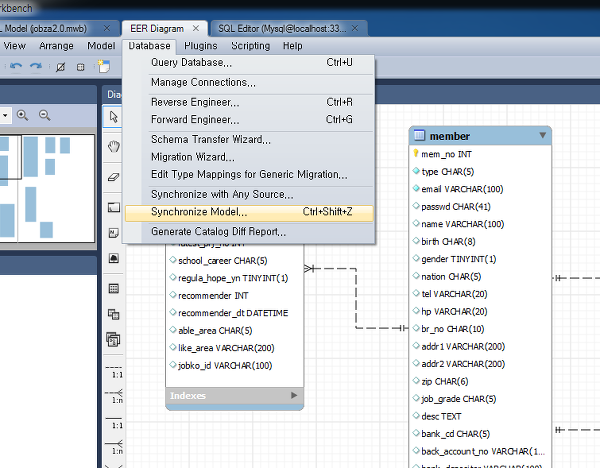Switch to the SQL Editor tab
Viewport: 600px width, 468px height.
pos(282,29)
